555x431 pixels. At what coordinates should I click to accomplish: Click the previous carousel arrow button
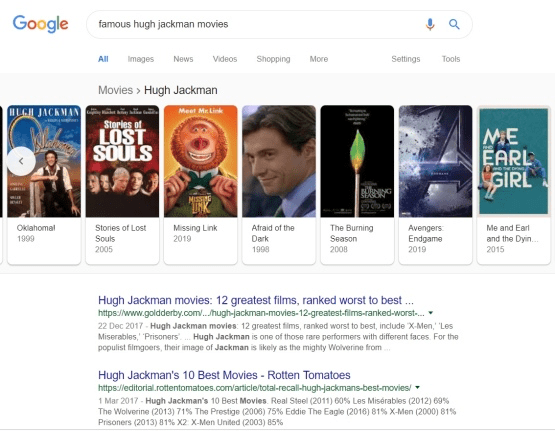click(x=21, y=161)
